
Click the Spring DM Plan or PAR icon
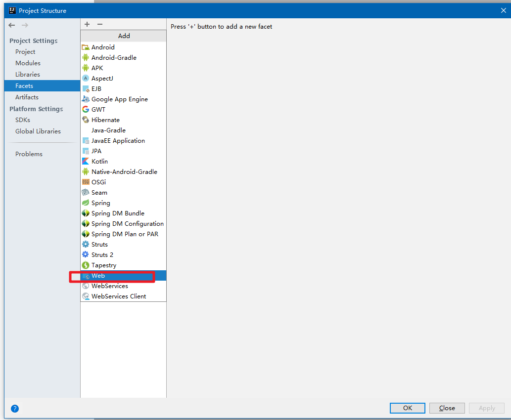[86, 234]
